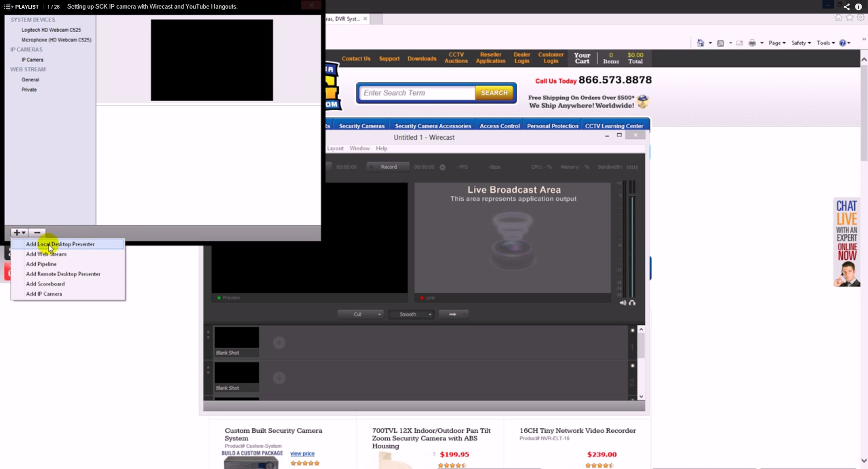The height and width of the screenshot is (469, 868).
Task: Open the video PLAYLIST menu icon
Action: tap(7, 7)
